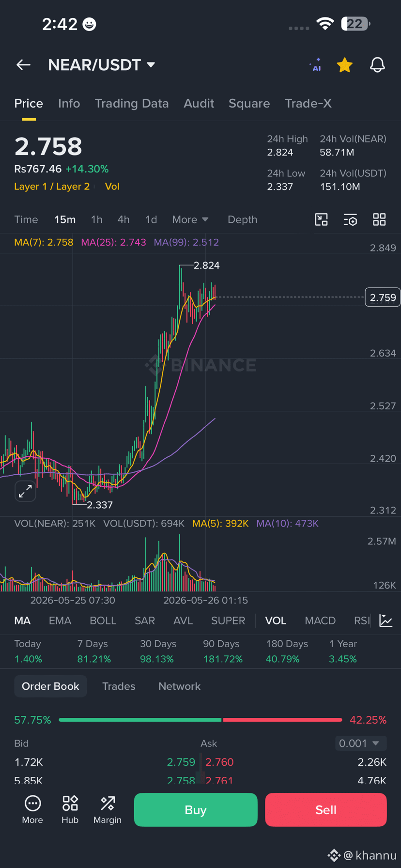401x868 pixels.
Task: Open the Layer 1 / Layer 2 tag
Action: click(52, 186)
